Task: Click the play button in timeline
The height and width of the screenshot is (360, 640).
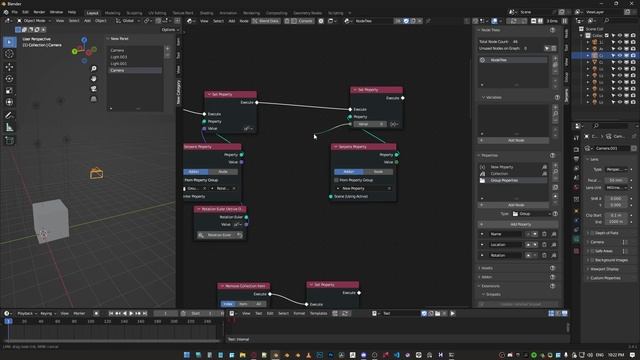Action: point(131,313)
